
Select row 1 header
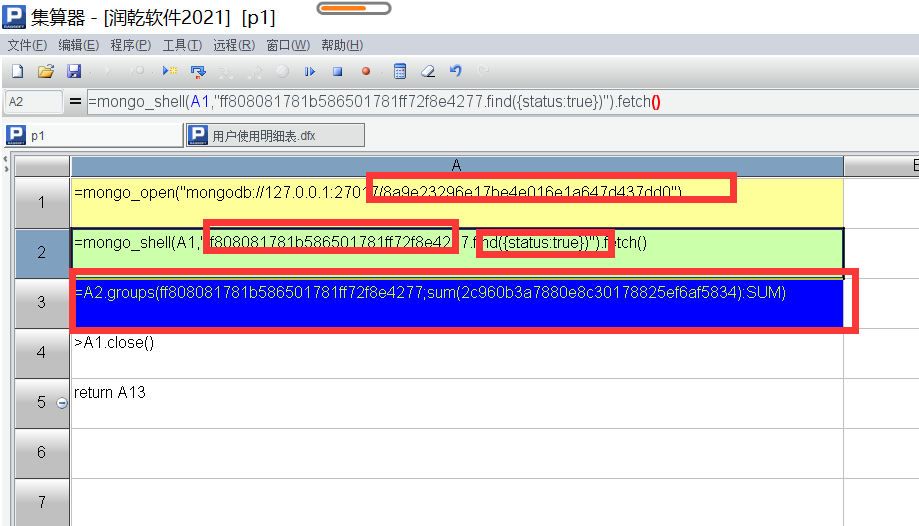(42, 203)
